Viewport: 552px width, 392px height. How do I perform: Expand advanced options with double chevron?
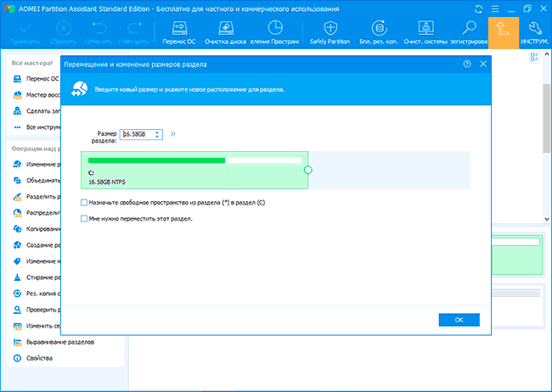pos(173,134)
